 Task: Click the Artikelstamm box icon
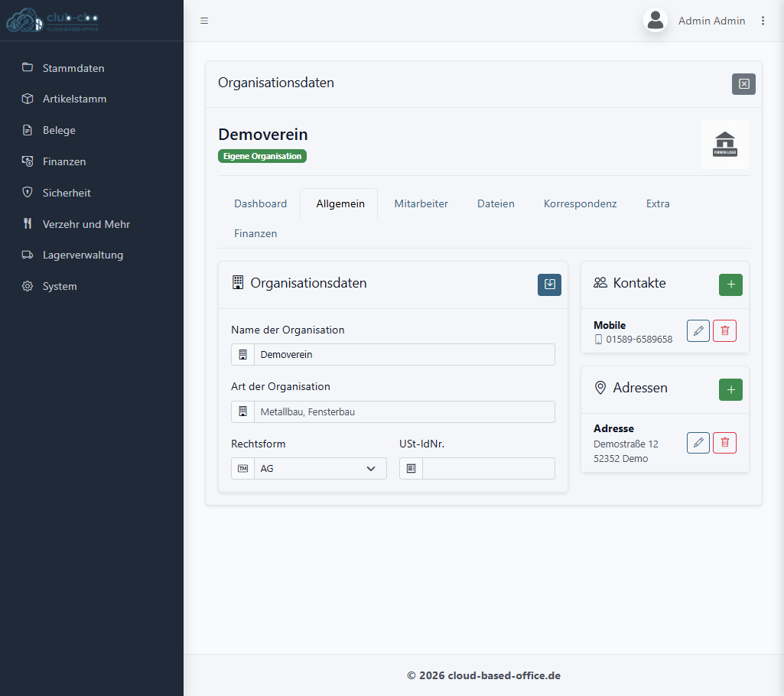[x=28, y=99]
